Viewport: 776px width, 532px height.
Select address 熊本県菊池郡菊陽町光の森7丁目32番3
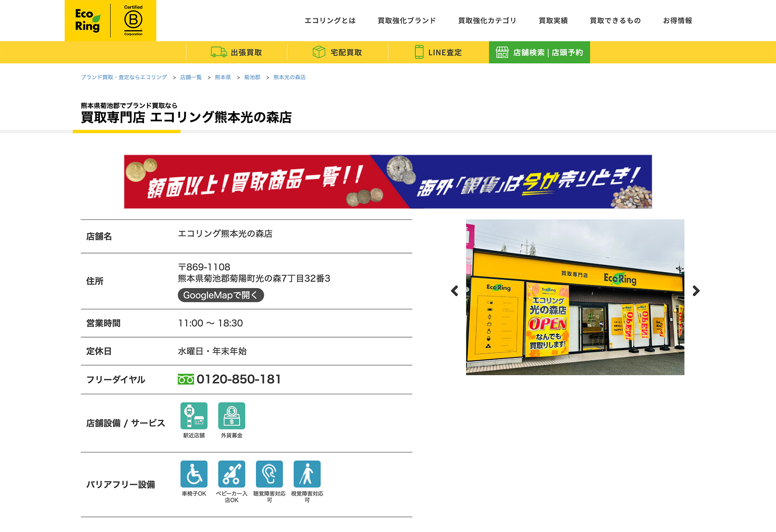click(x=254, y=278)
